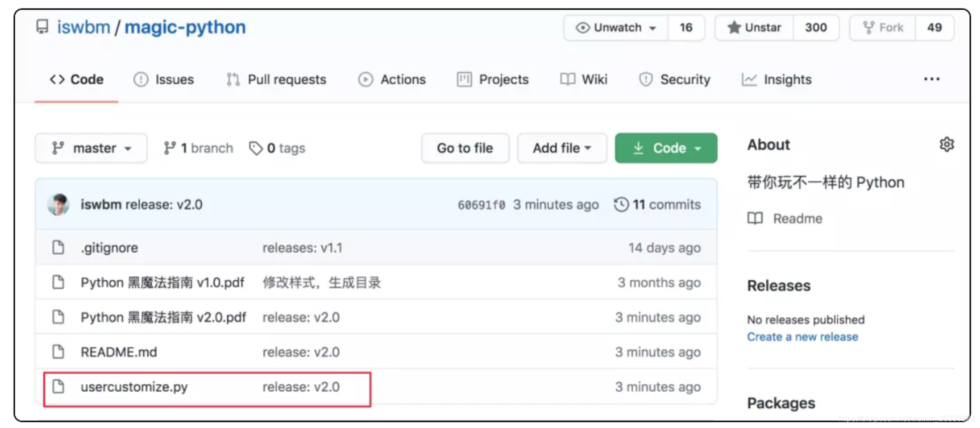View the 49 forks count
Screen dimensions: 980x428
tap(934, 28)
